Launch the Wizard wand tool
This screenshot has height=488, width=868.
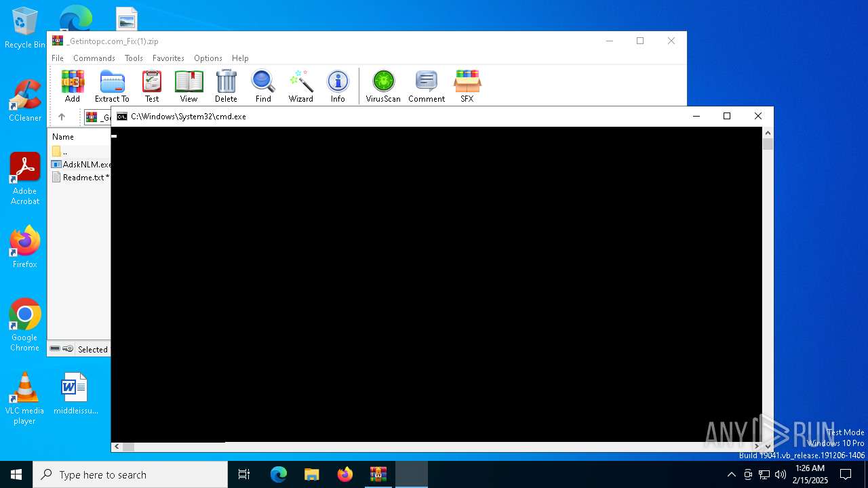click(x=300, y=86)
